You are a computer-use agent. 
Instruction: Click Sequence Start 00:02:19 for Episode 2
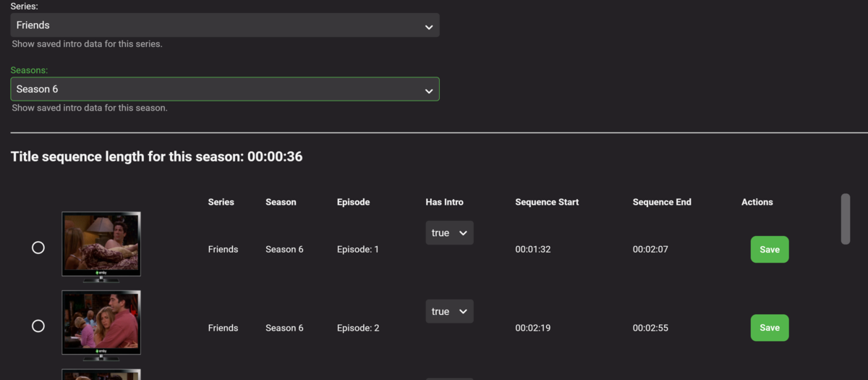pos(533,328)
